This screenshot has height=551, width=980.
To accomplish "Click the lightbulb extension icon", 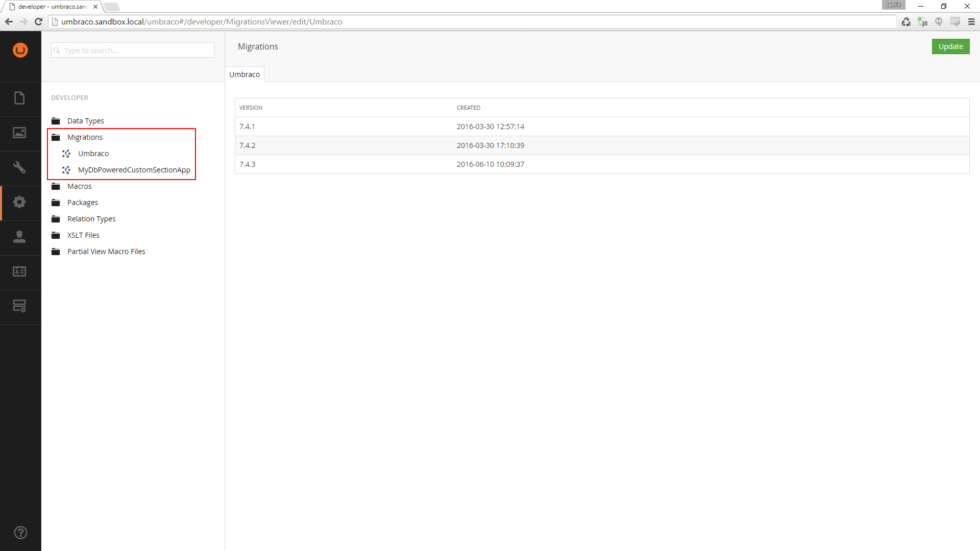I will [939, 21].
